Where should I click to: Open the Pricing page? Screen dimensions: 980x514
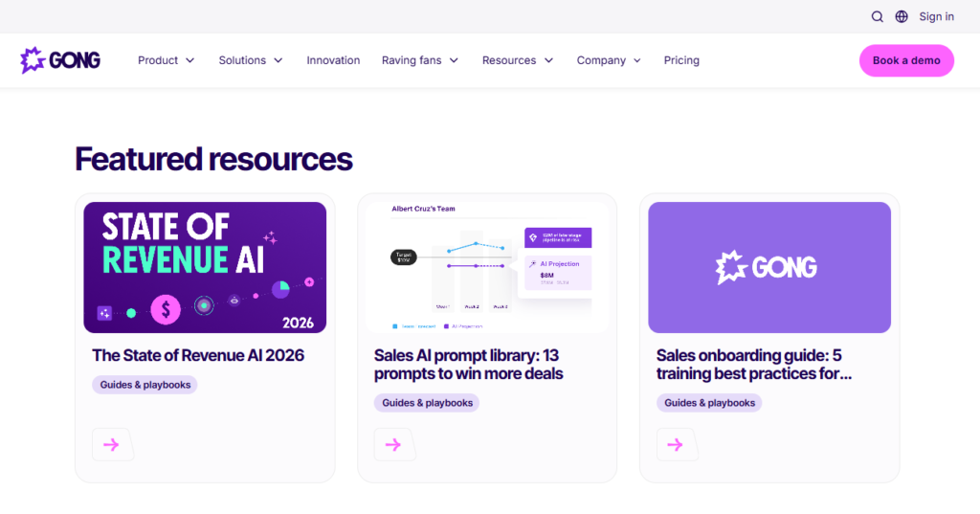(x=681, y=60)
